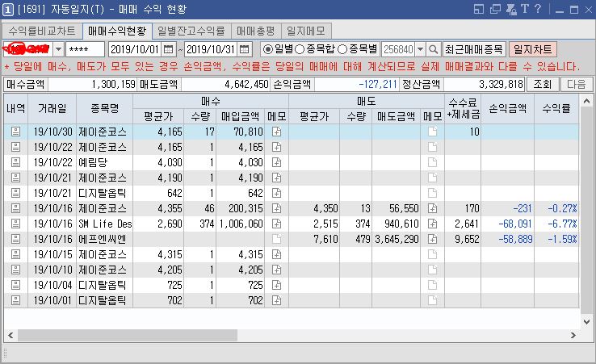Open detail icon for 19/10/15 제이준코스 row
Screen dimensions: 596x364
click(15, 254)
